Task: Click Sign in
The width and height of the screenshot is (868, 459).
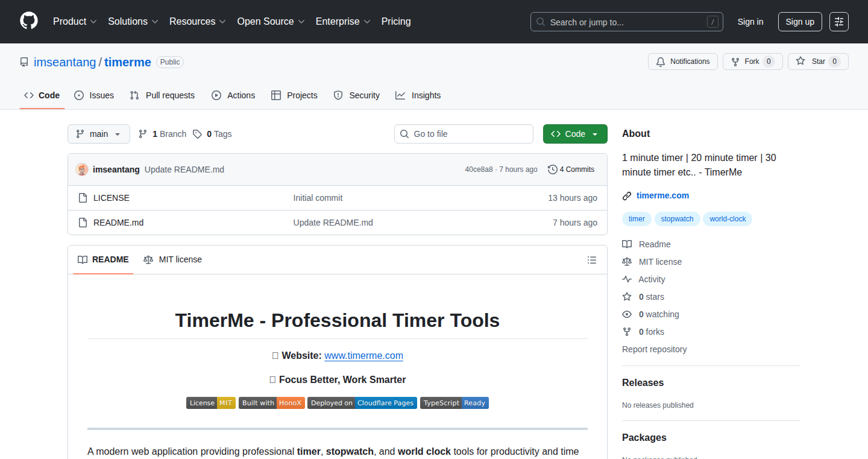Action: point(750,22)
